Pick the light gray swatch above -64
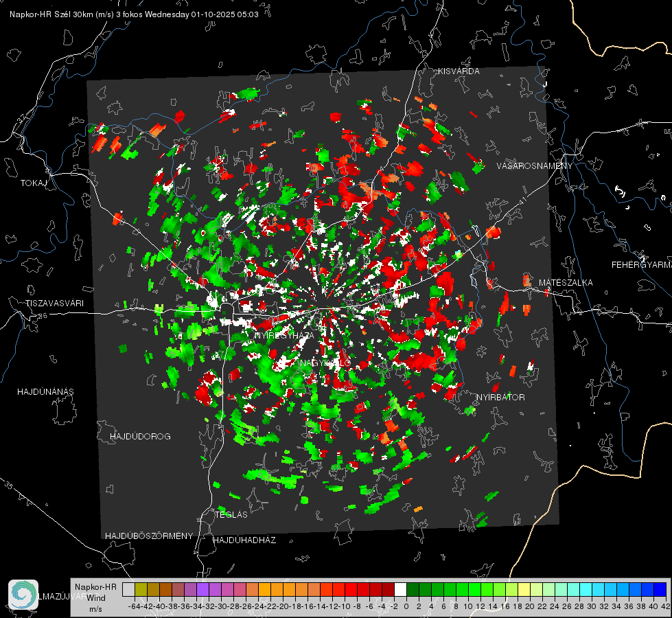Screen dimensions: 672x618 [x=128, y=589]
